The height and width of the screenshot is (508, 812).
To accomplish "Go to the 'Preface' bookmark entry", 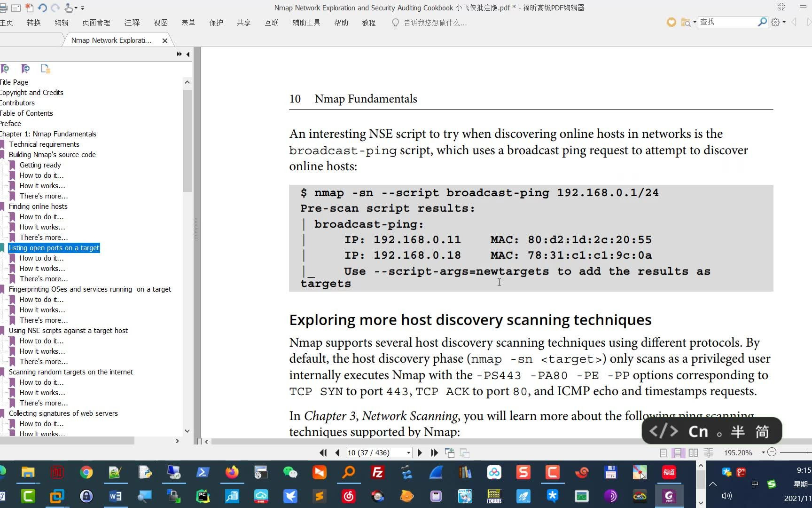I will point(11,123).
